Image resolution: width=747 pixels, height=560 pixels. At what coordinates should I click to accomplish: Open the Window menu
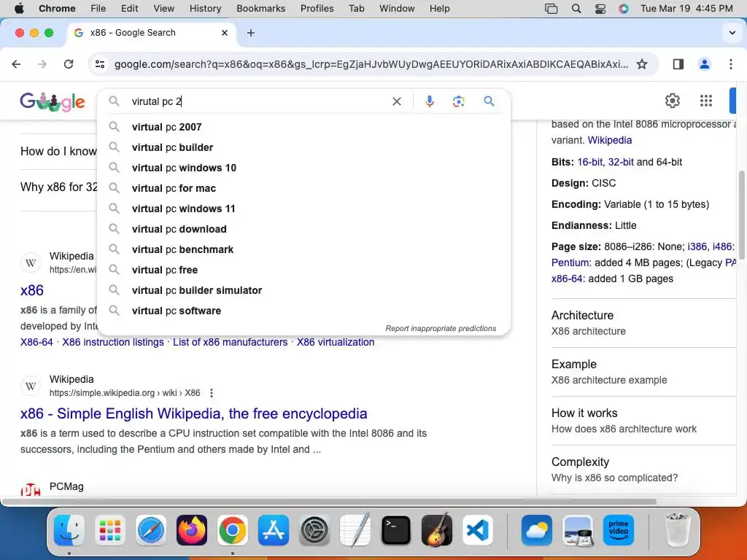tap(397, 9)
